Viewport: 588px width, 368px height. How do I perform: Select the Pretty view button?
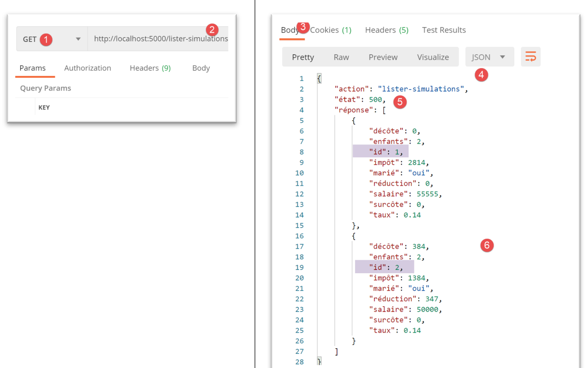pyautogui.click(x=303, y=57)
